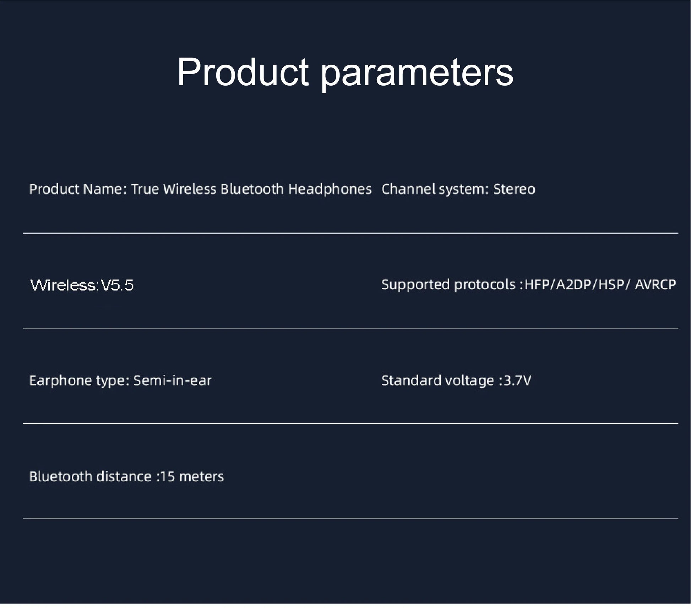
Task: Select the Product Name label text
Action: [78, 189]
